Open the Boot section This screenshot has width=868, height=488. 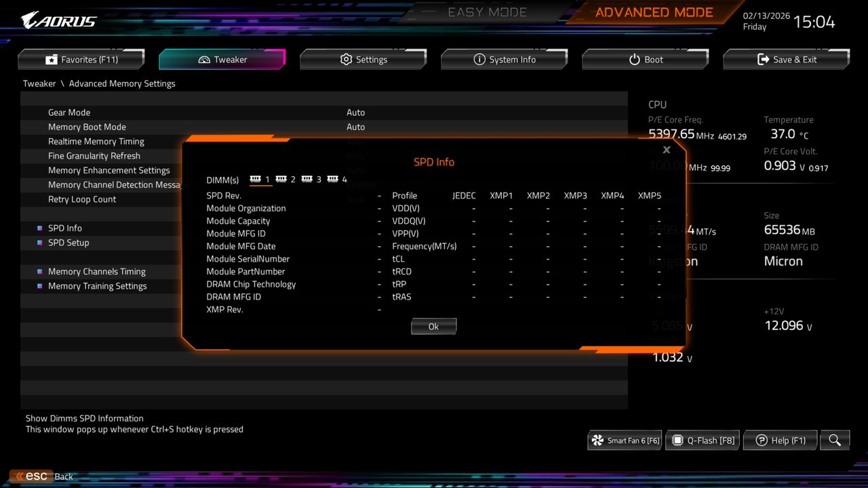[x=645, y=59]
